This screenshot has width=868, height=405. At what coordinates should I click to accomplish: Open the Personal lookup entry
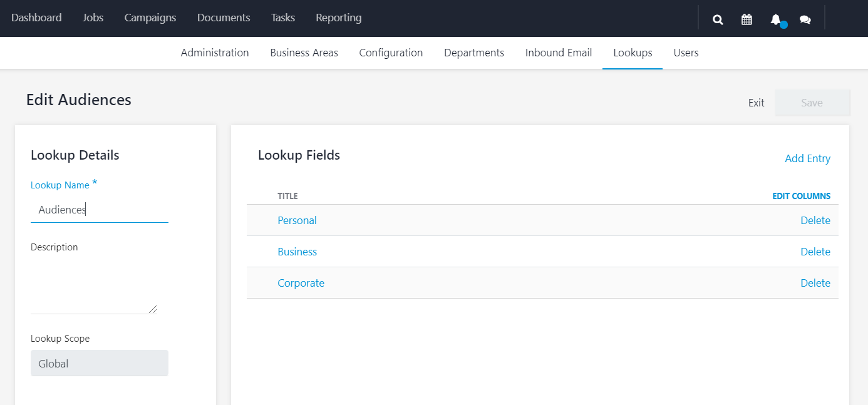click(x=297, y=220)
